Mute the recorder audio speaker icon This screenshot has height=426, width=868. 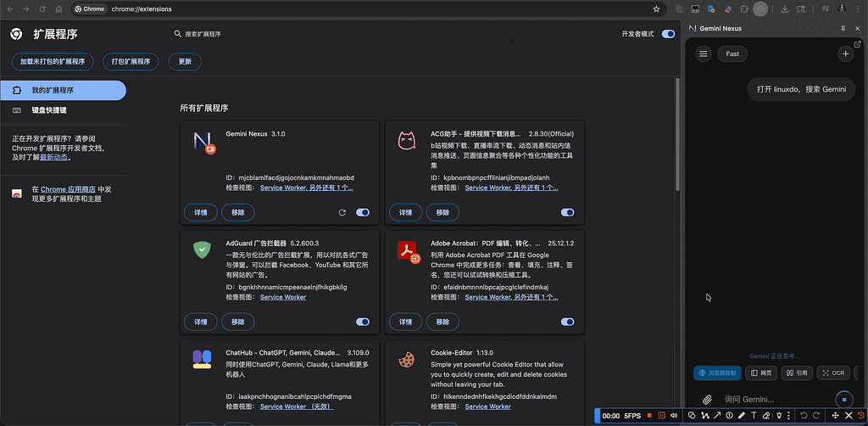(674, 416)
